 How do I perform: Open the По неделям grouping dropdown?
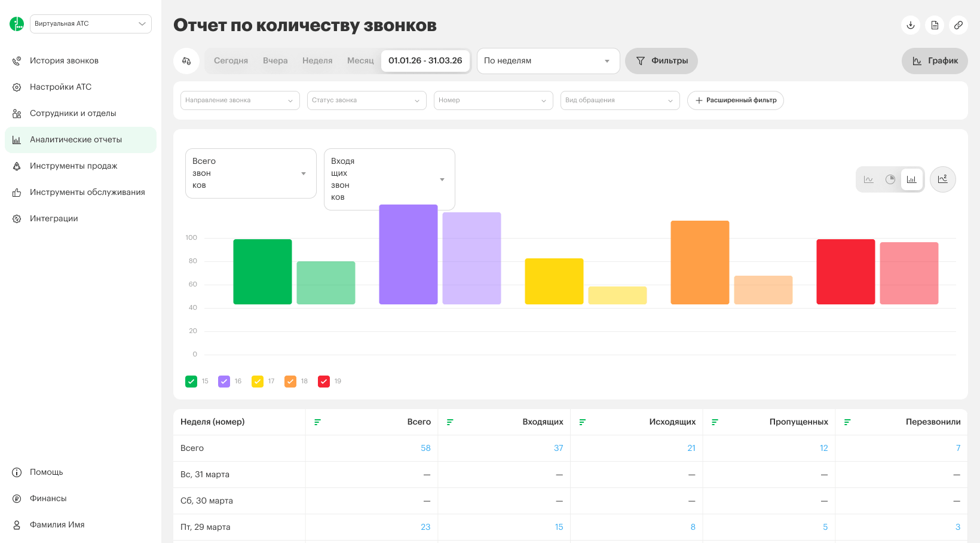tap(548, 61)
